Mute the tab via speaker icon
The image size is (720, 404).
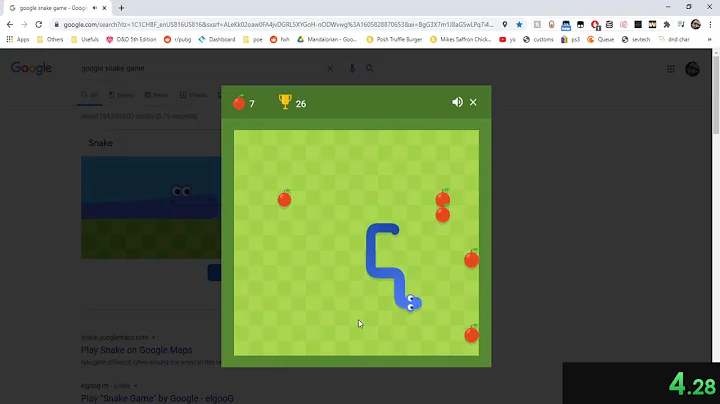[95, 8]
